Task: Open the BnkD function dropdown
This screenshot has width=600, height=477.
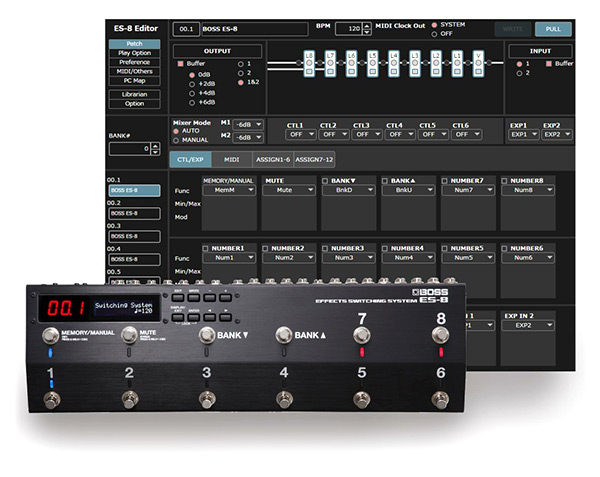Action: point(349,190)
